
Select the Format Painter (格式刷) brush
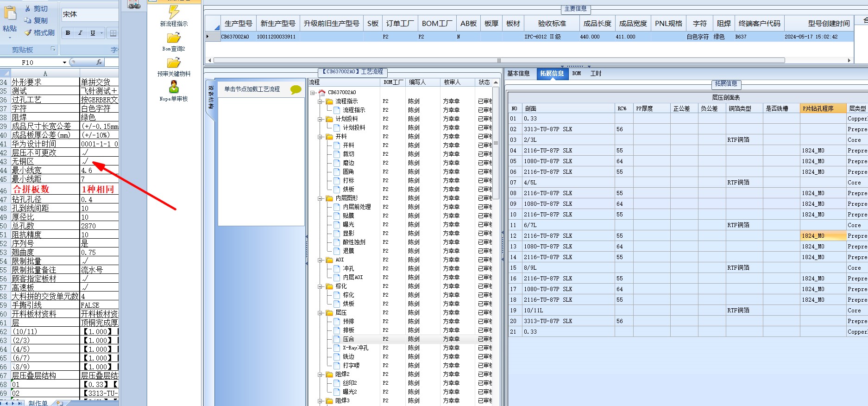click(x=28, y=32)
